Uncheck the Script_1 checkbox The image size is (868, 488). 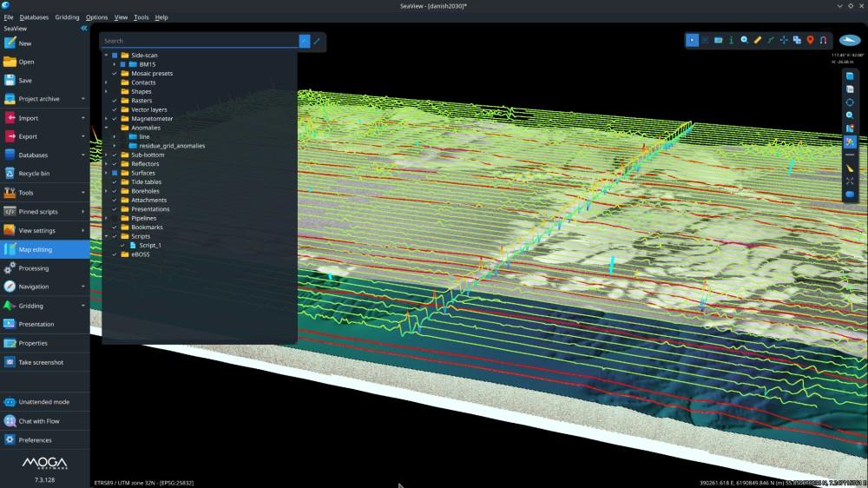(x=123, y=246)
